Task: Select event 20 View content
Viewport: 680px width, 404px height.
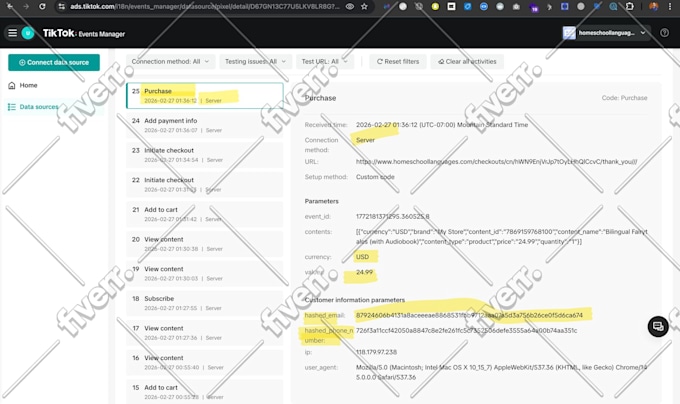Action: tap(204, 244)
